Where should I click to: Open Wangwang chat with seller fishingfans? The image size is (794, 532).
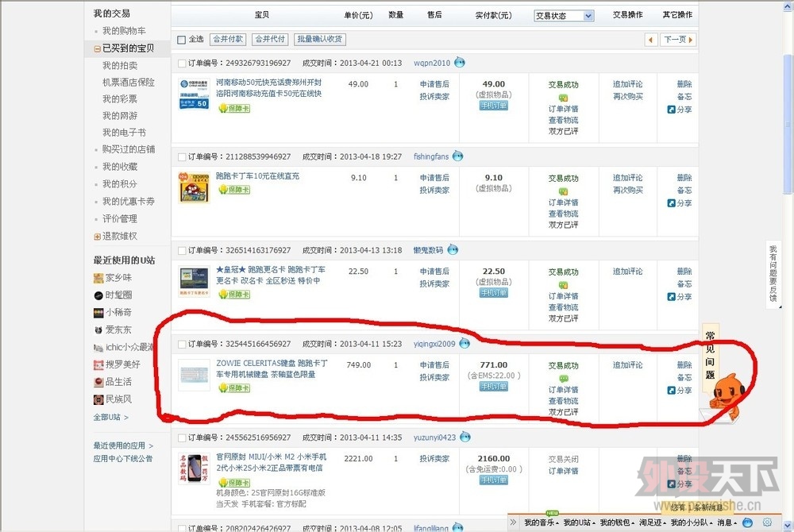458,156
